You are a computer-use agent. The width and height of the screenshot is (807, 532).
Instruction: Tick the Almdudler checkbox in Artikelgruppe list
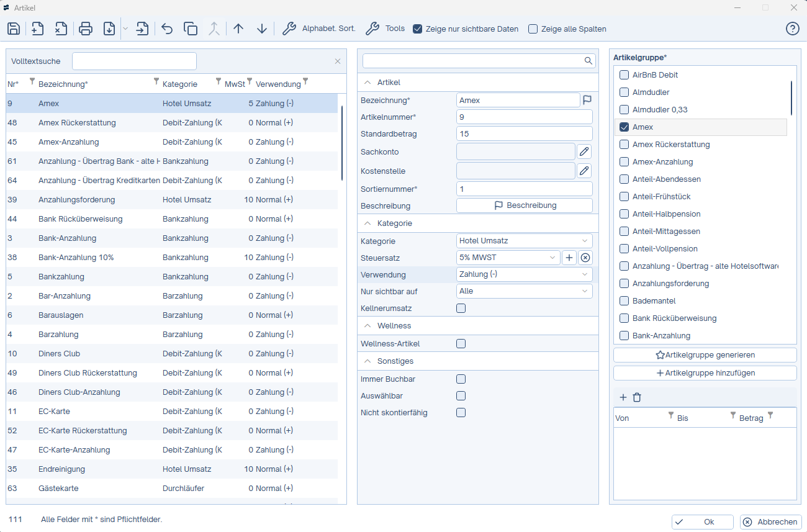coord(624,92)
